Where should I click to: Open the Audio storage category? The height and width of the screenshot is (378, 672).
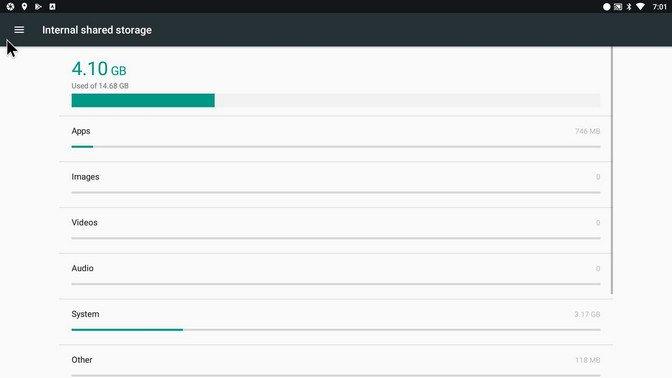point(336,276)
